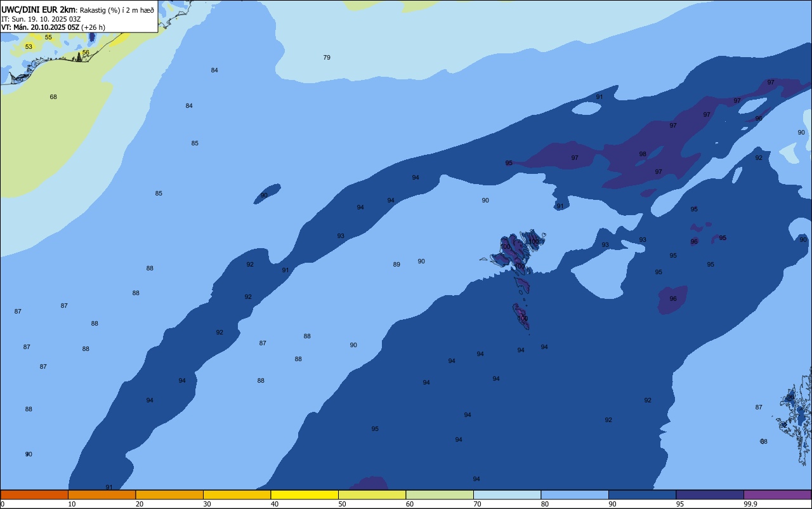Click the humidity value "55" on the map

(48, 37)
